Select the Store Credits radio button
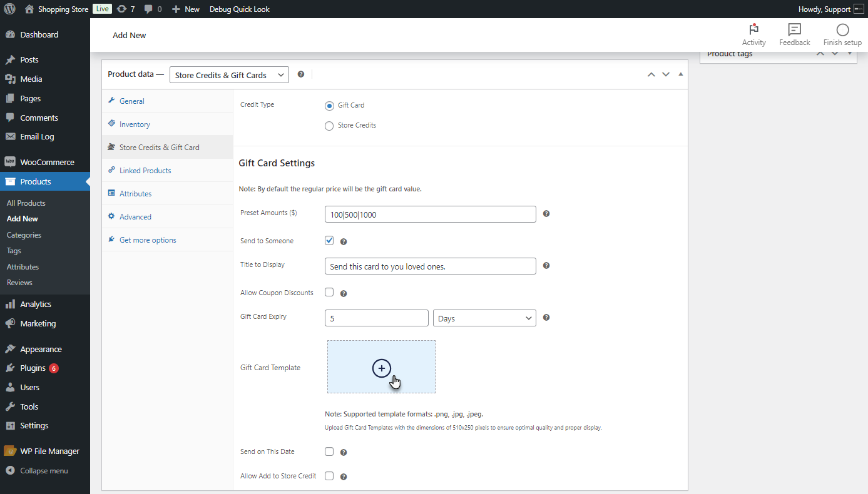Screen dimensions: 868x494 [329, 126]
